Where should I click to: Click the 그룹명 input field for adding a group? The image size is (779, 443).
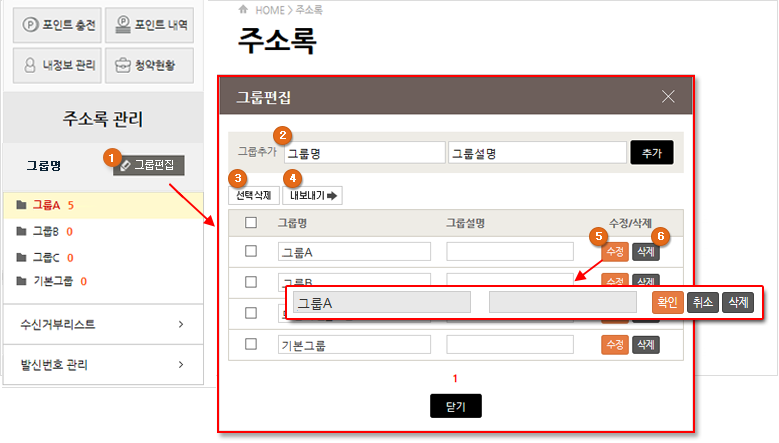coord(364,153)
